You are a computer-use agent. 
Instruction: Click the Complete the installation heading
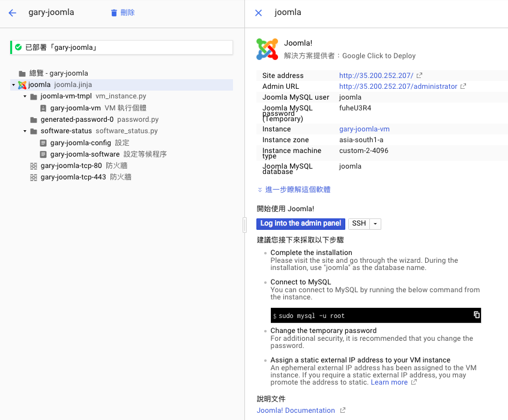(x=311, y=253)
